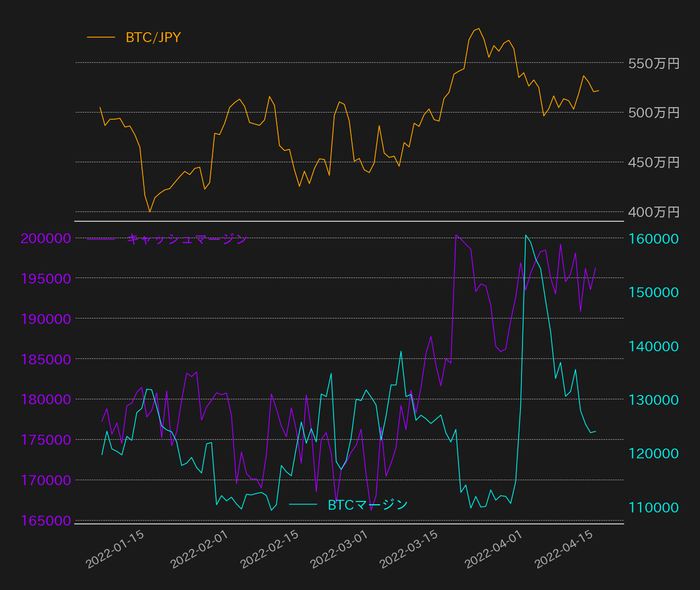
Task: Click the purple 200000 axis value
Action: tap(46, 238)
